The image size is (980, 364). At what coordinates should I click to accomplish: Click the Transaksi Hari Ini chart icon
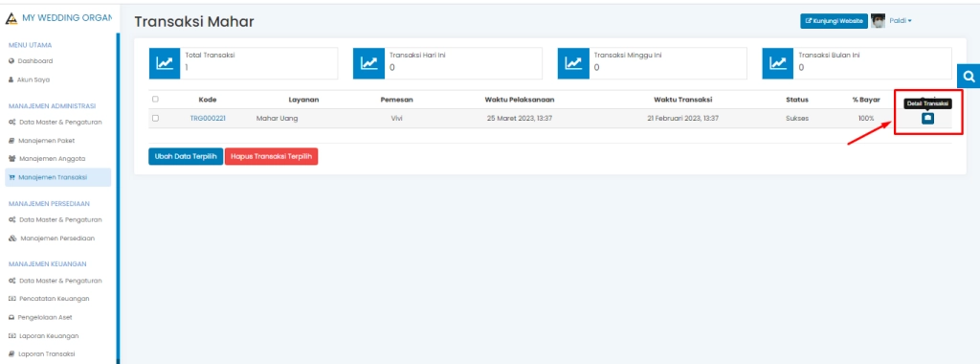(x=368, y=63)
